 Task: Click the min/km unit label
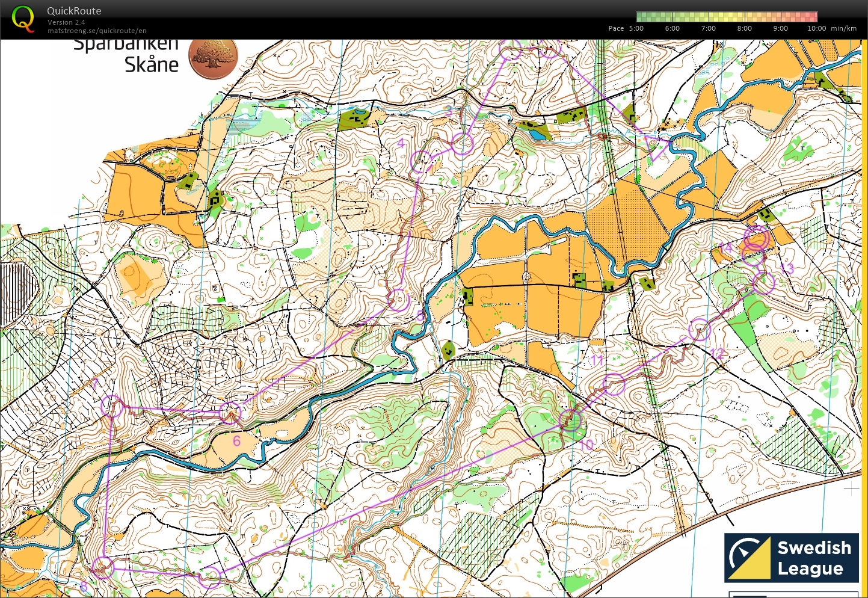[x=844, y=28]
